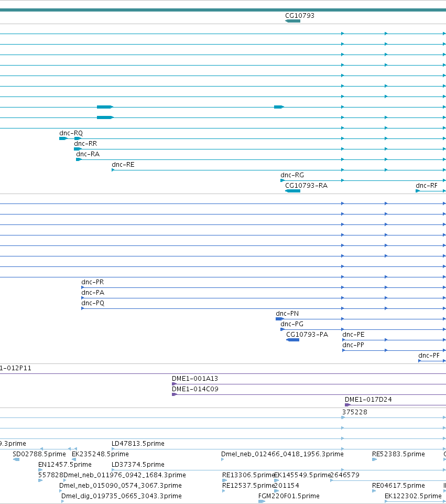Viewport: 446px width, 504px height.
Task: Select Dmel_neb_015090_0574_3067.3prime label
Action: pos(121,485)
